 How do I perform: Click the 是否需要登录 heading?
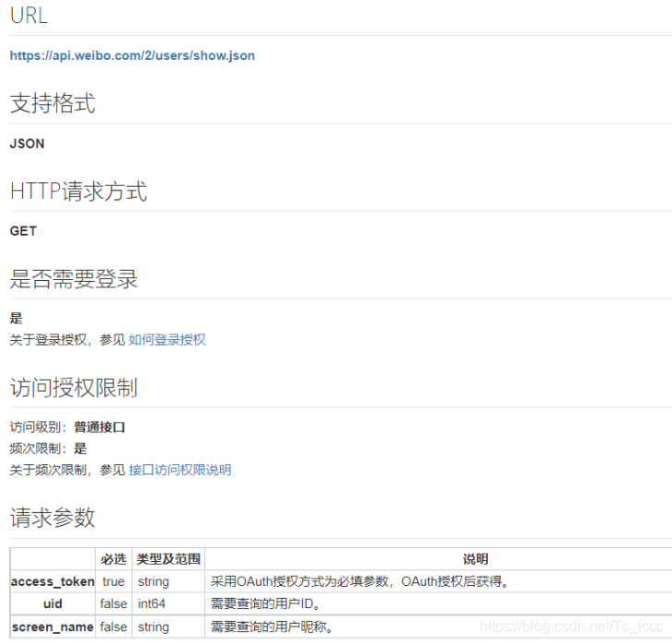74,279
